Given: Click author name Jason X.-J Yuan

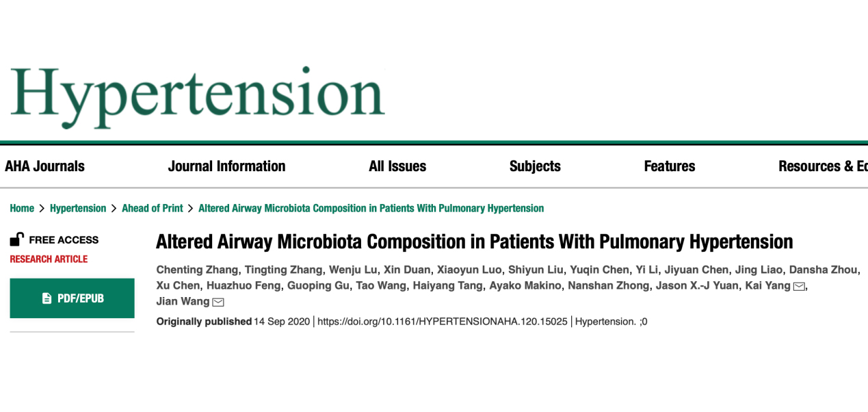Looking at the screenshot, I should (698, 285).
